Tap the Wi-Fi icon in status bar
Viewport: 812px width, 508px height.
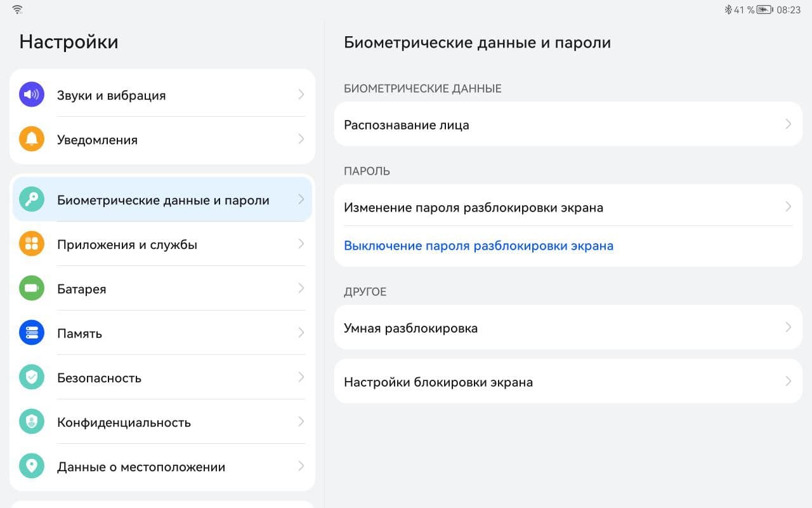click(x=17, y=10)
